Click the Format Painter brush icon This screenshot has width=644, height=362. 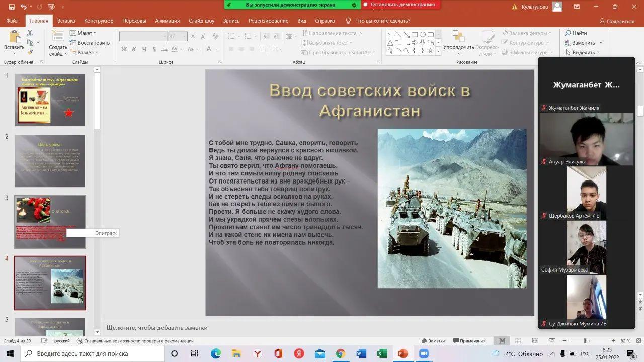pos(30,52)
